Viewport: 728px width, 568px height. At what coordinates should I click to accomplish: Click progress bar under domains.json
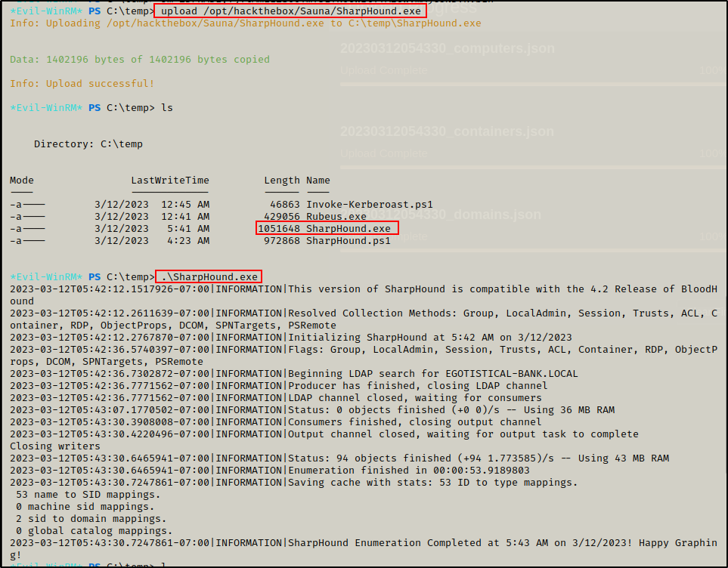[x=532, y=251]
